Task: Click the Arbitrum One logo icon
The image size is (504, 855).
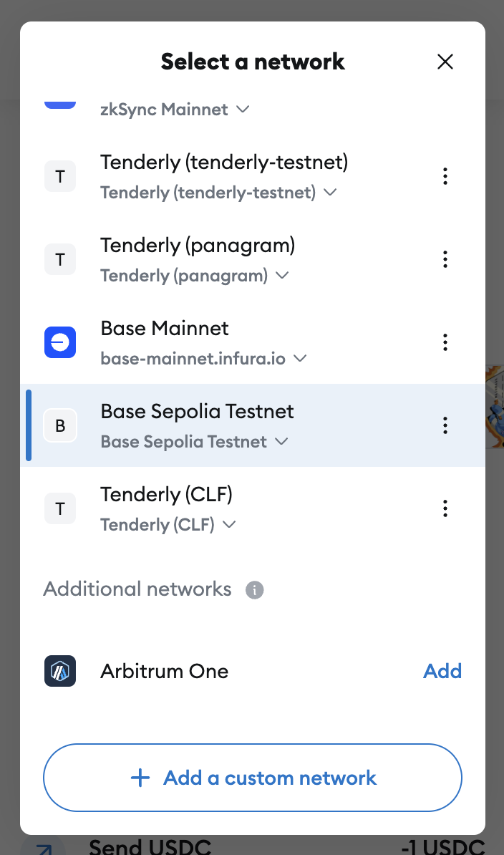Action: [60, 671]
